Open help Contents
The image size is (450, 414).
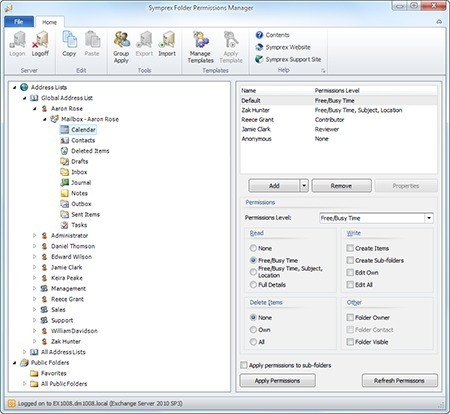[x=272, y=35]
